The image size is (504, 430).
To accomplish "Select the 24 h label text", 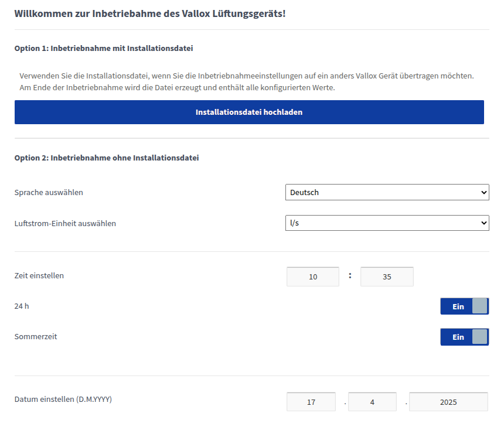I will (x=22, y=306).
